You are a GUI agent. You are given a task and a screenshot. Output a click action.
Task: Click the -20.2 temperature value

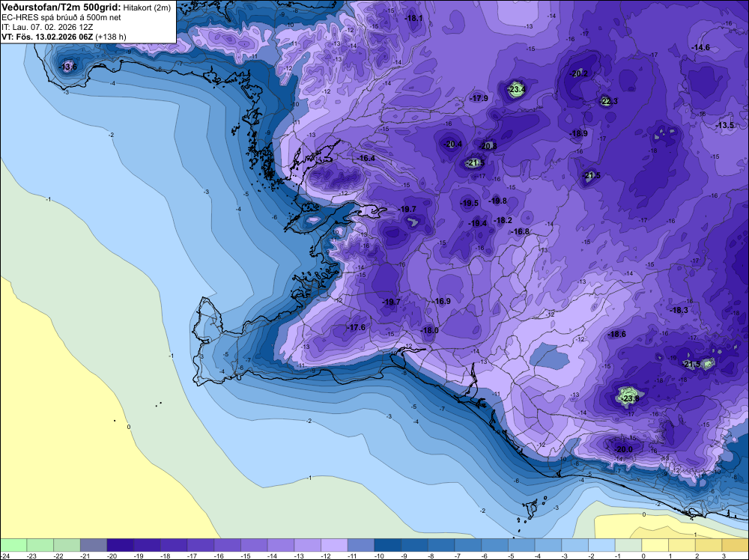tap(579, 73)
